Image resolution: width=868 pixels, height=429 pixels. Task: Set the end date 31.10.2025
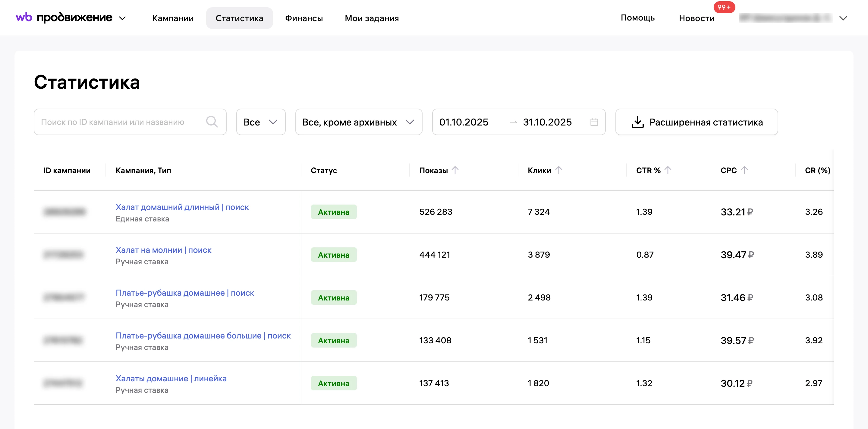[547, 122]
